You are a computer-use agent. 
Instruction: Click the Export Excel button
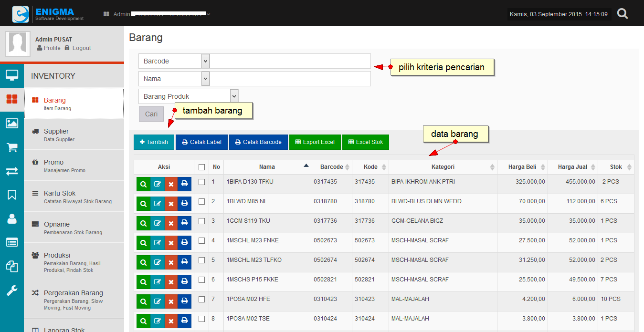(x=315, y=142)
